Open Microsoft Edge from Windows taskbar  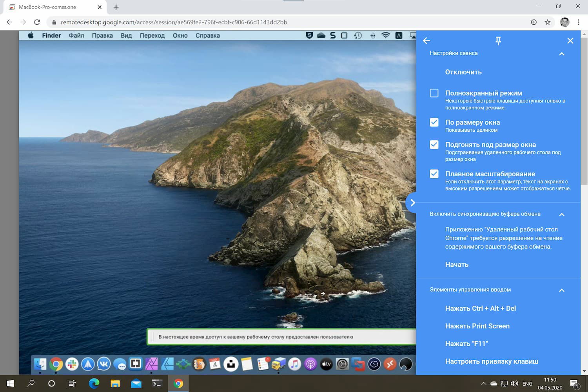pyautogui.click(x=94, y=383)
